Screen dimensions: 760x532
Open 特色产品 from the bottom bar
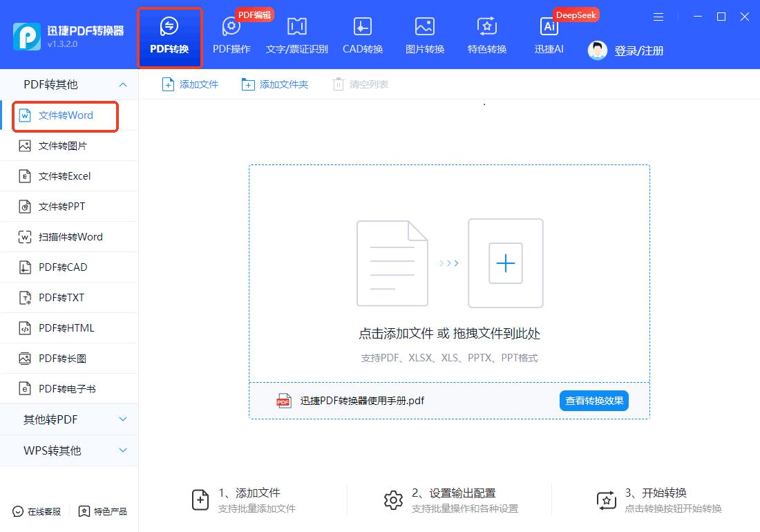click(x=102, y=511)
